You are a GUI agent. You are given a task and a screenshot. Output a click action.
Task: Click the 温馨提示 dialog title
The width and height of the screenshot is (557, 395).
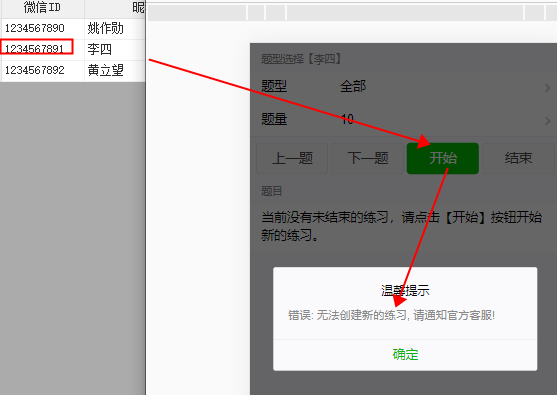[x=405, y=291]
